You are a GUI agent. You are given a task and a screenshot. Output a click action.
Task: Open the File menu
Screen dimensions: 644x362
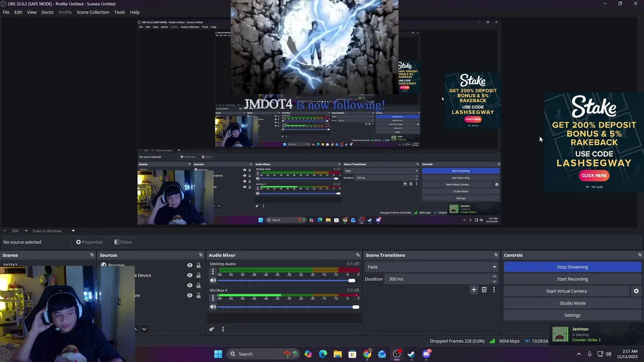coord(6,12)
